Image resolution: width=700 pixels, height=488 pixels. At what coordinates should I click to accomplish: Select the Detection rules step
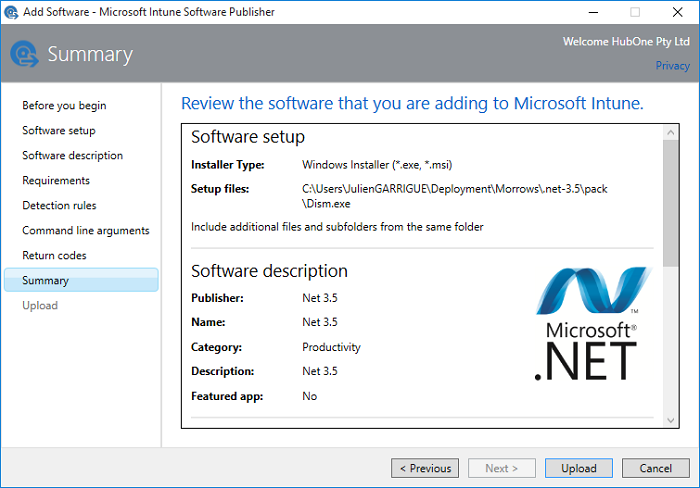click(59, 205)
